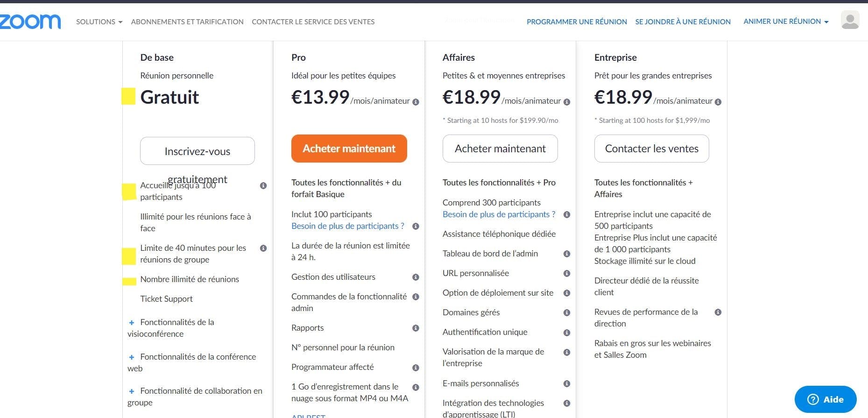Go to Abonnements et tarification
868x418 pixels.
tap(187, 22)
